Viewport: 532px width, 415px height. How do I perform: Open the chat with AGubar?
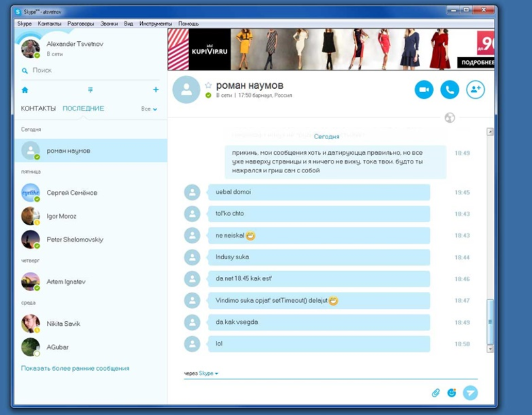tap(91, 347)
